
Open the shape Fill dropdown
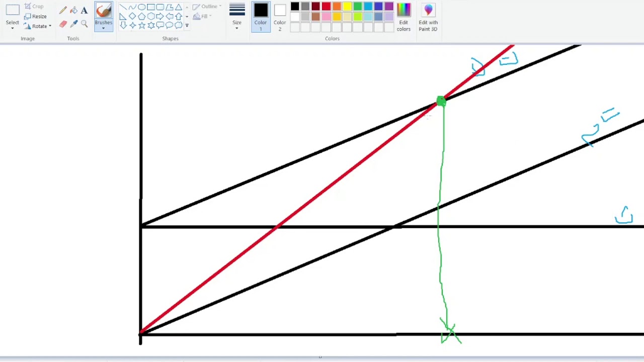point(202,16)
